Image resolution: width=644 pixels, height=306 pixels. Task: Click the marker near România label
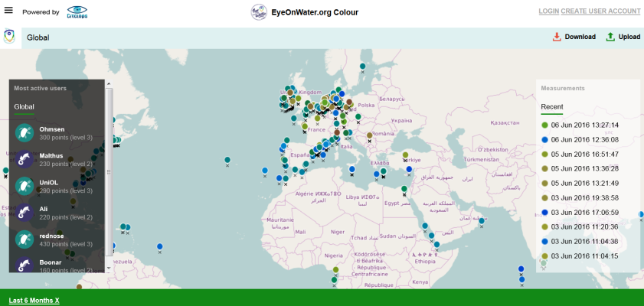point(369,135)
